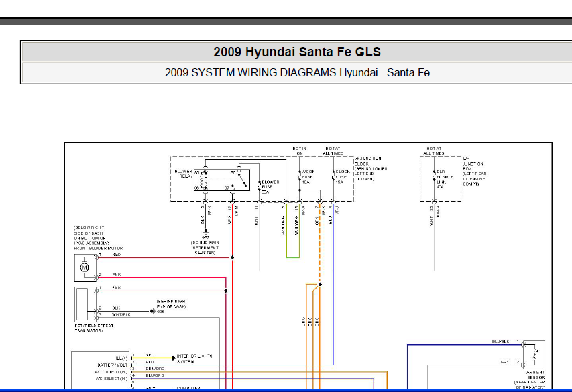The width and height of the screenshot is (572, 392).
Task: Click the 'BATTERY VOLT' terminal label
Action: [113, 365]
